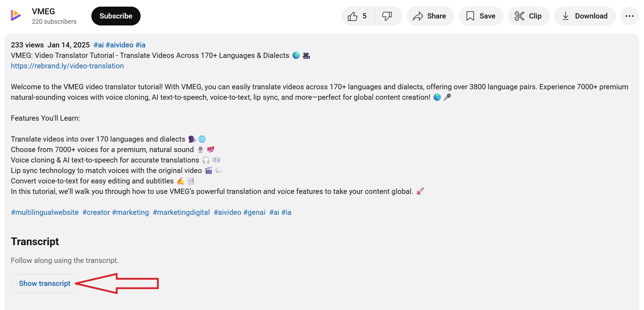This screenshot has height=310, width=644.
Task: Click 'Follow along using the transcript.' text
Action: click(x=65, y=260)
